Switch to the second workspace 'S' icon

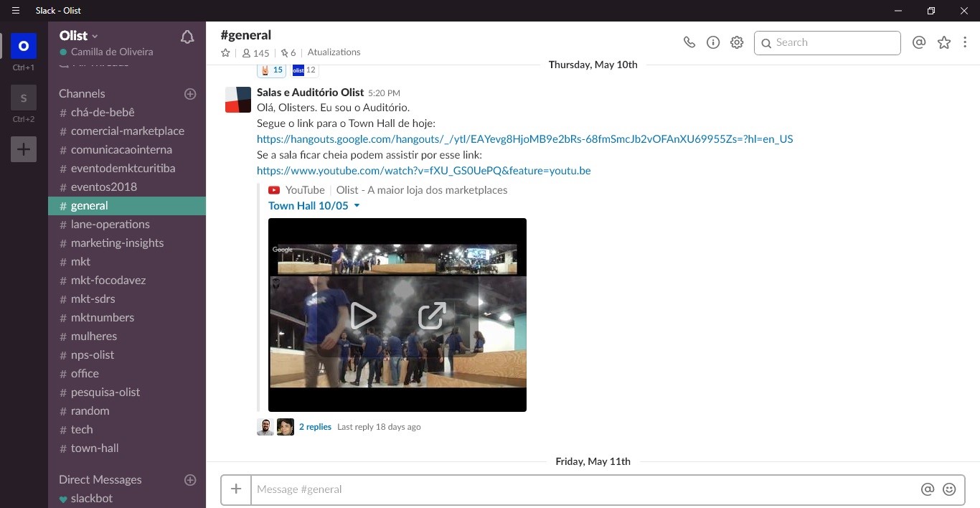23,98
